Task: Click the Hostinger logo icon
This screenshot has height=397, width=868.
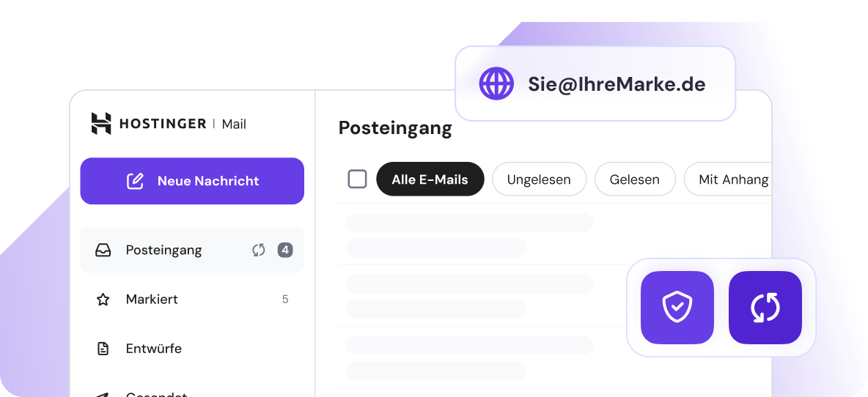Action: pyautogui.click(x=101, y=123)
